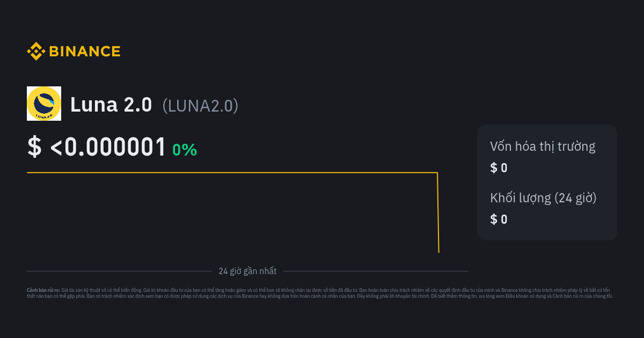Click the Luna 2.0 coin icon
Screen dimensions: 644x338
point(44,104)
